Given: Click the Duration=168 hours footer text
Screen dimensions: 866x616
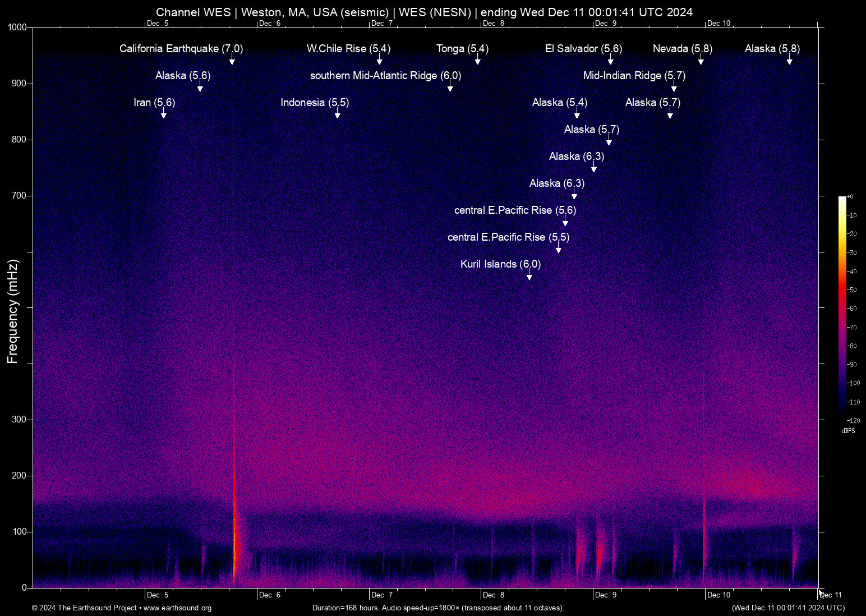Looking at the screenshot, I should (x=439, y=608).
